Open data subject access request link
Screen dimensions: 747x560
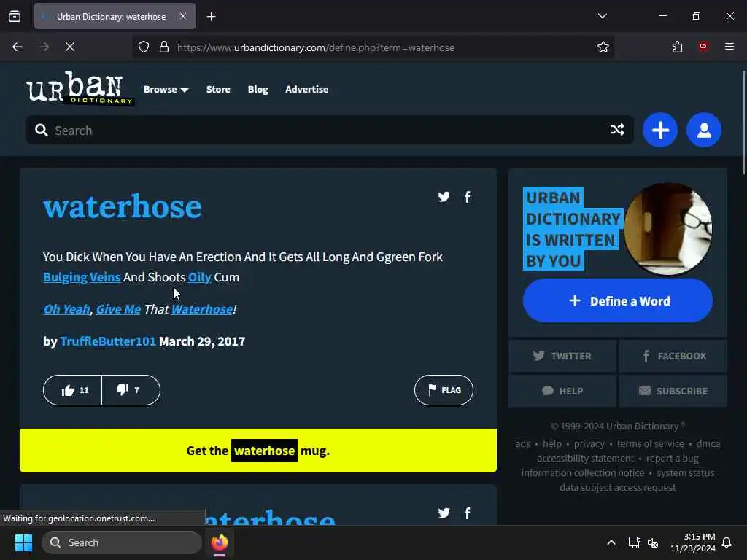[617, 488]
